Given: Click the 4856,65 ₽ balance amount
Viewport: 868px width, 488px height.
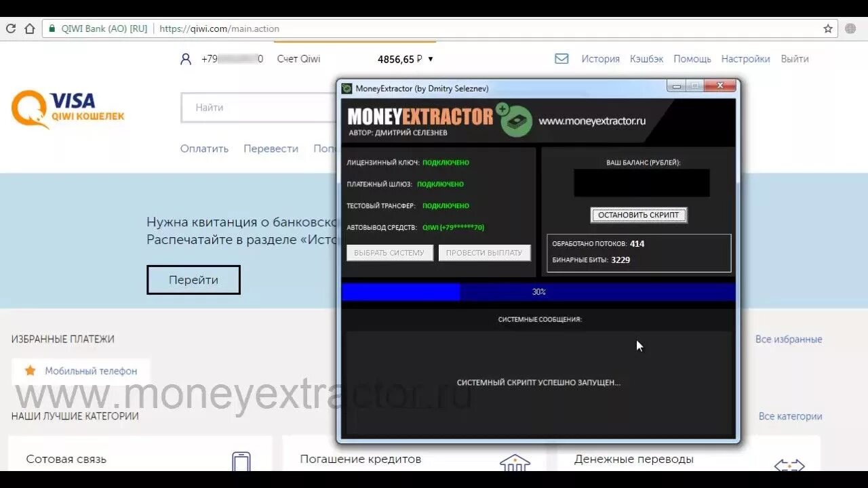Looking at the screenshot, I should tap(400, 59).
